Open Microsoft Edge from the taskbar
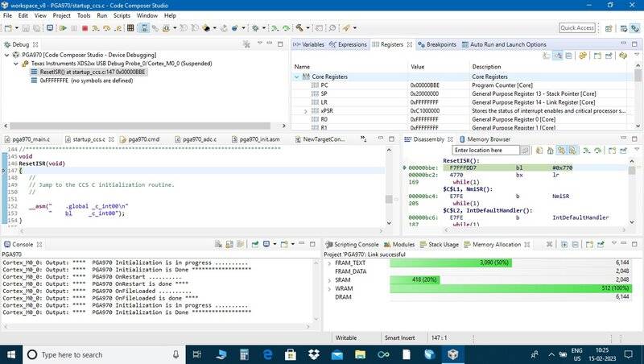Image resolution: width=644 pixels, height=364 pixels. point(267,354)
